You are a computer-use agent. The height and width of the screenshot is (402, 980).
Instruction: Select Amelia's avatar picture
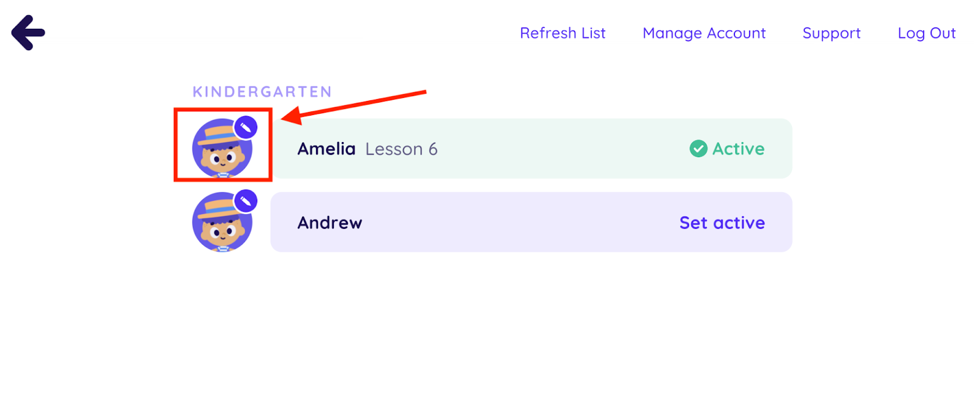[x=221, y=151]
